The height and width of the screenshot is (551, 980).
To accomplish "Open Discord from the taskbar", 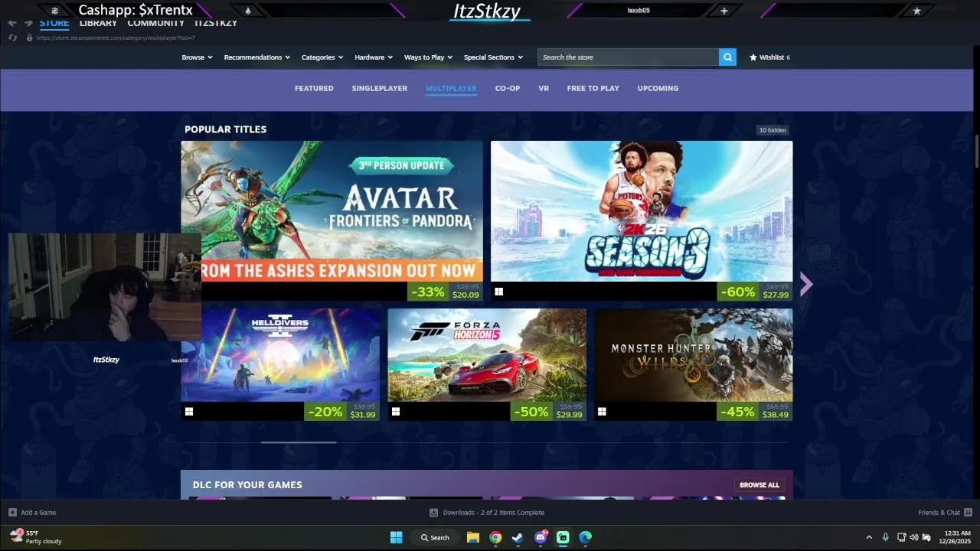I will (x=541, y=537).
